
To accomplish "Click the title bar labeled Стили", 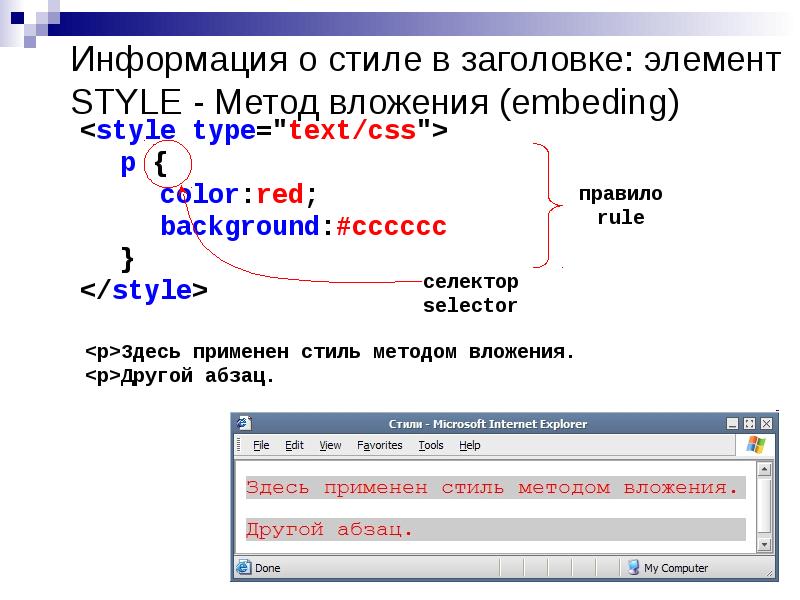I will [488, 422].
